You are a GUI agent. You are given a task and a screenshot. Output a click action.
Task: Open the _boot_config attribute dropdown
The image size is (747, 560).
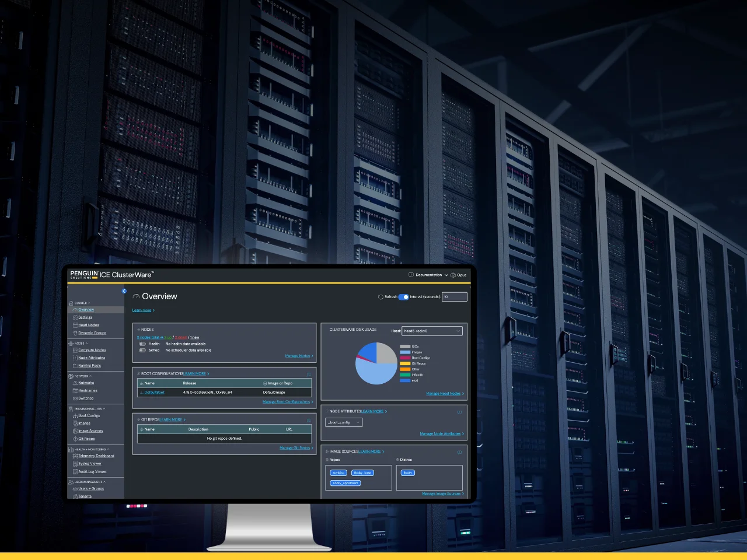343,422
